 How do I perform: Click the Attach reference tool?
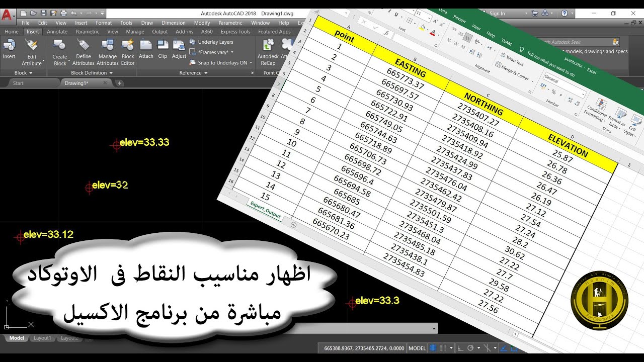[146, 49]
